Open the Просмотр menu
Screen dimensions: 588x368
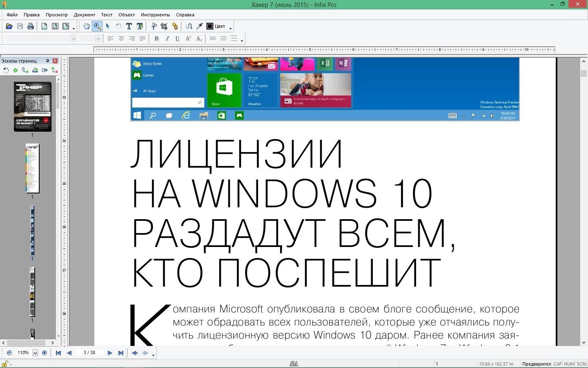pos(57,15)
